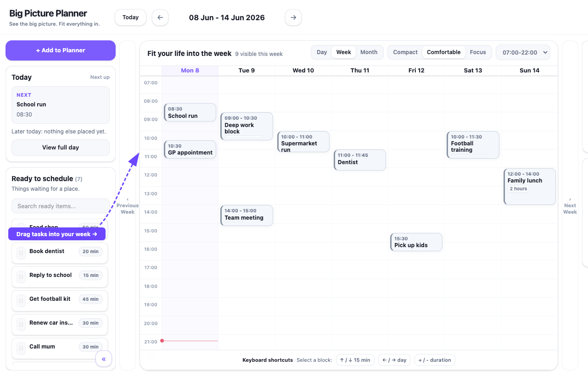Click the 45 min duration badge

click(91, 299)
